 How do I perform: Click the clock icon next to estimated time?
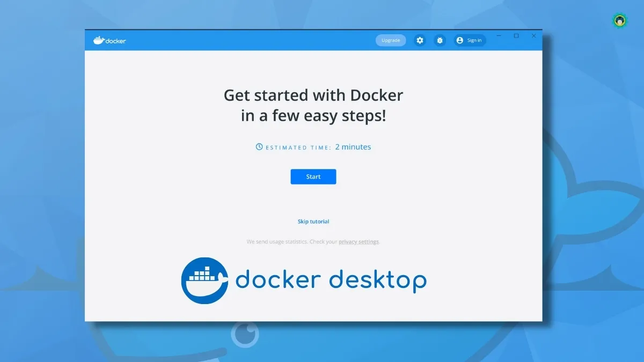pos(259,146)
